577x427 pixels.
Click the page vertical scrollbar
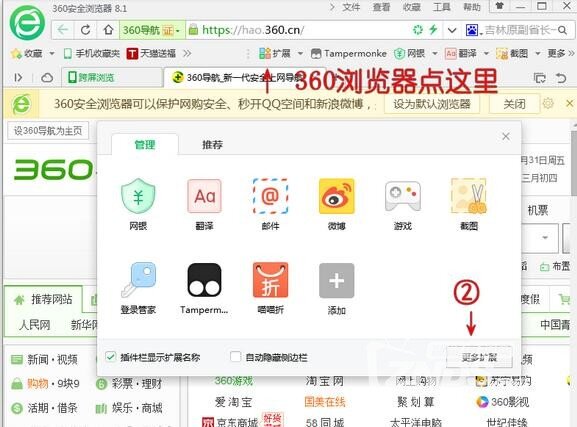point(574,162)
